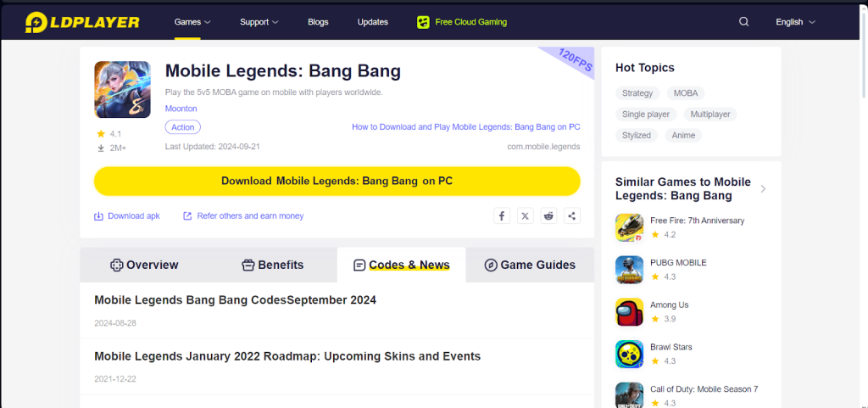The width and height of the screenshot is (868, 408).
Task: Select the Multiplayer tag
Action: tap(710, 114)
